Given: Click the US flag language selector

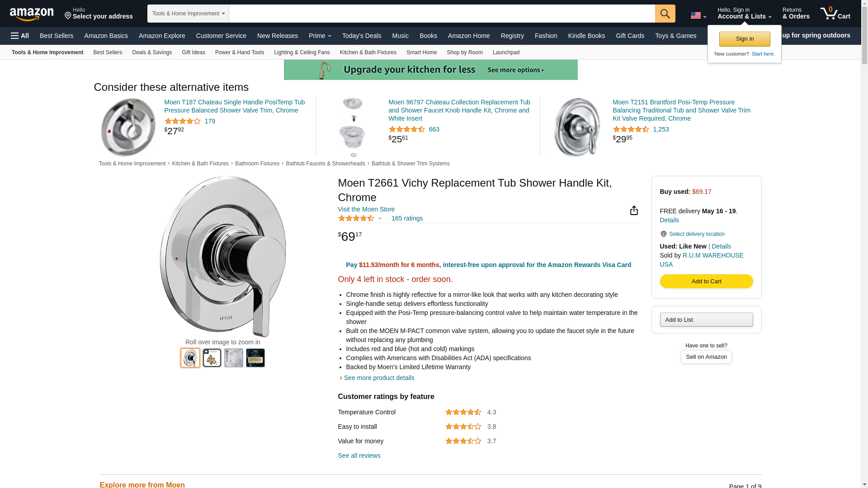Looking at the screenshot, I should pos(698,15).
